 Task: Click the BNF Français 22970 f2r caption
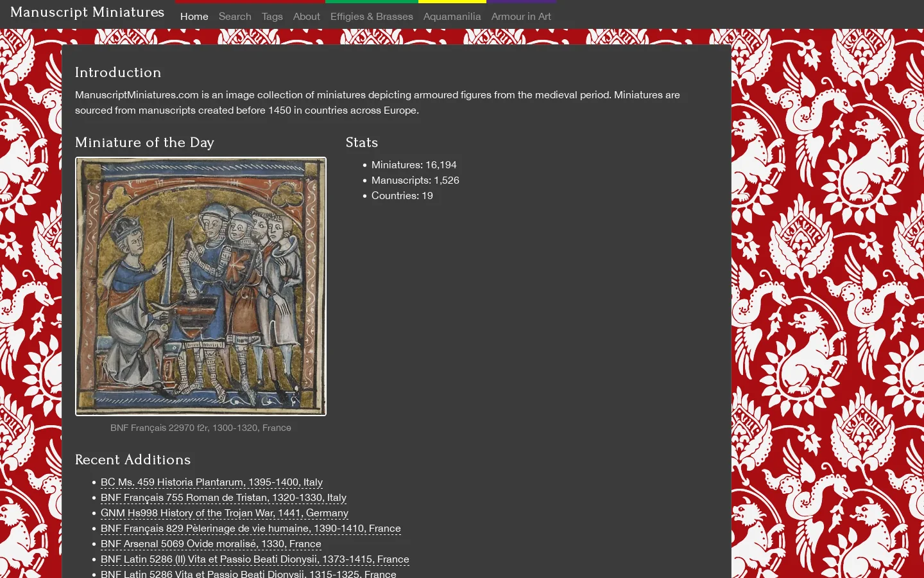201,428
